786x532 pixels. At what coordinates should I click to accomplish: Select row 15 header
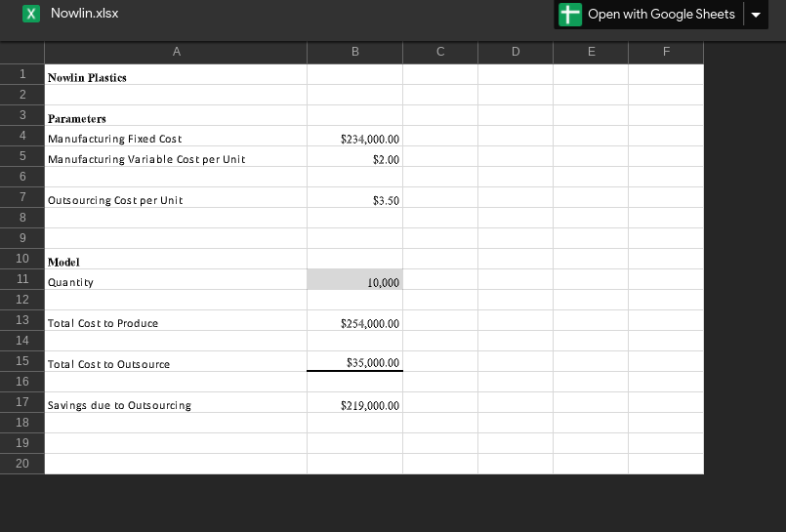(x=22, y=361)
